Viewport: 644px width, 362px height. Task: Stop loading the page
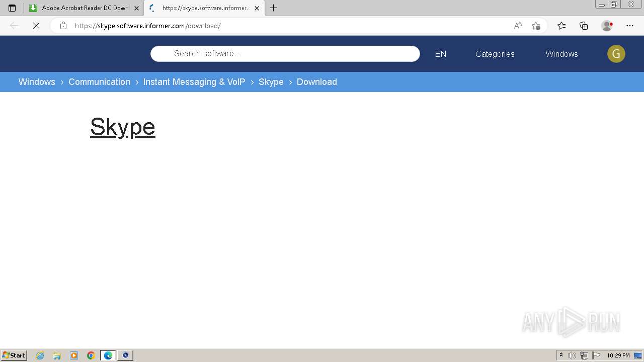click(36, 26)
